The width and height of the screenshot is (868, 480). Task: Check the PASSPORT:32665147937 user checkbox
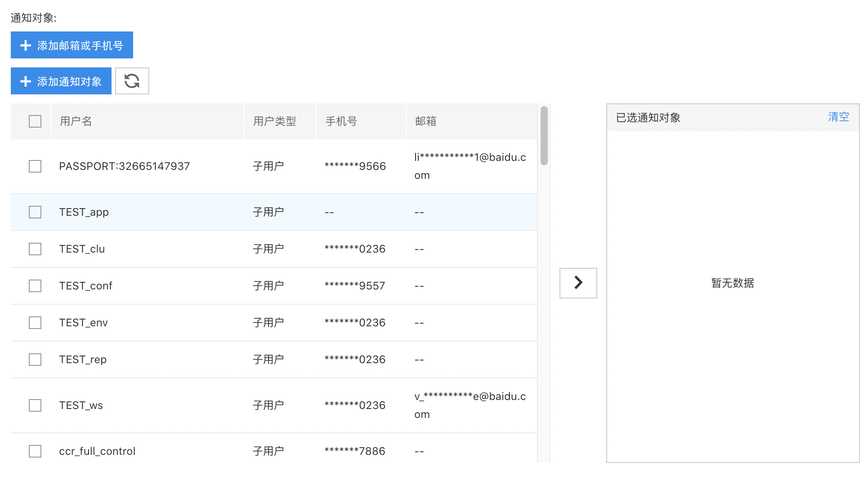click(35, 166)
